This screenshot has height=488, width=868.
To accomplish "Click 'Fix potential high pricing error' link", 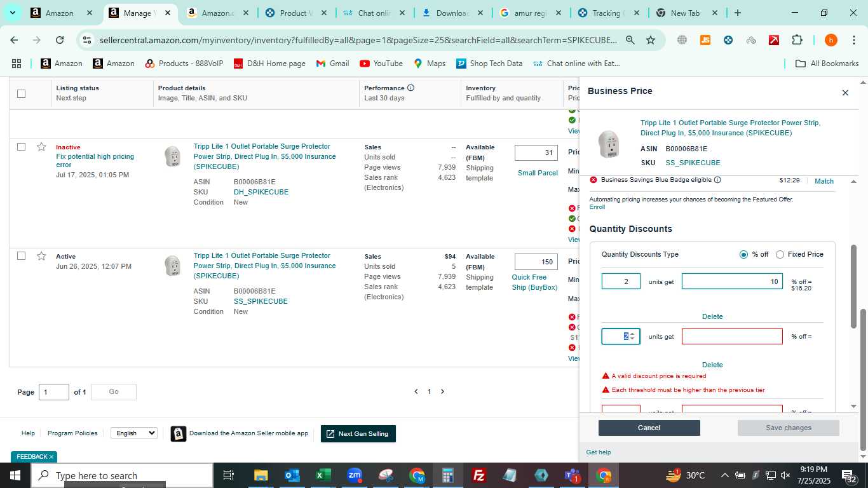I will pyautogui.click(x=95, y=160).
